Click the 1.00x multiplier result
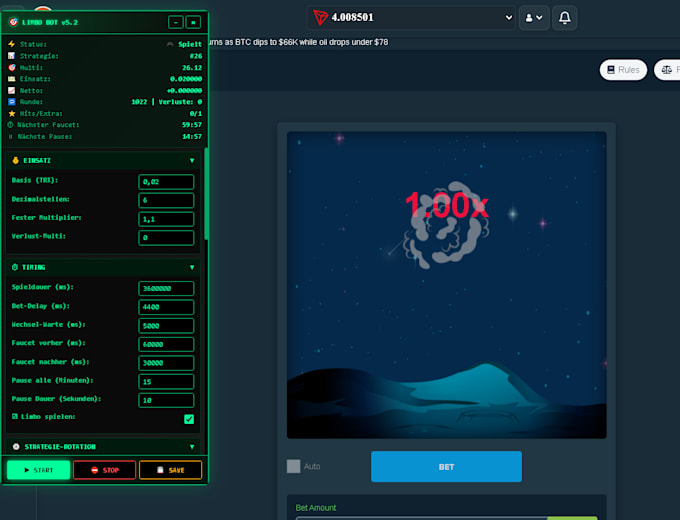680x520 pixels. (447, 205)
